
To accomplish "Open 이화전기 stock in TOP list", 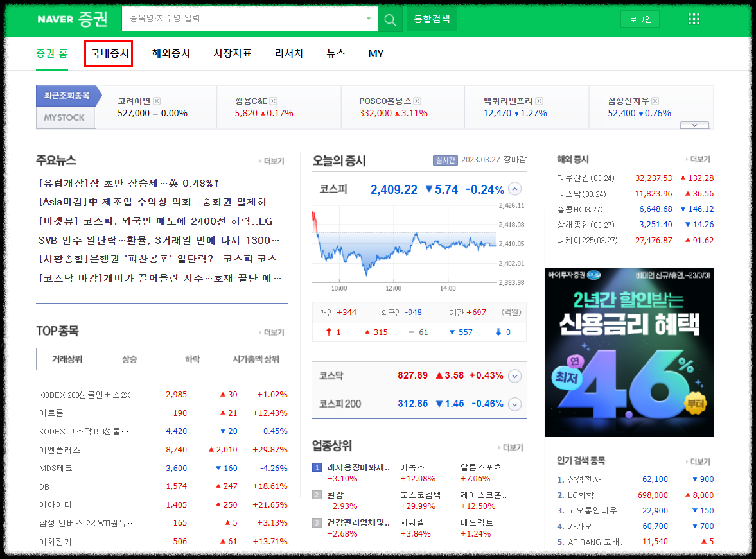I will tap(55, 542).
